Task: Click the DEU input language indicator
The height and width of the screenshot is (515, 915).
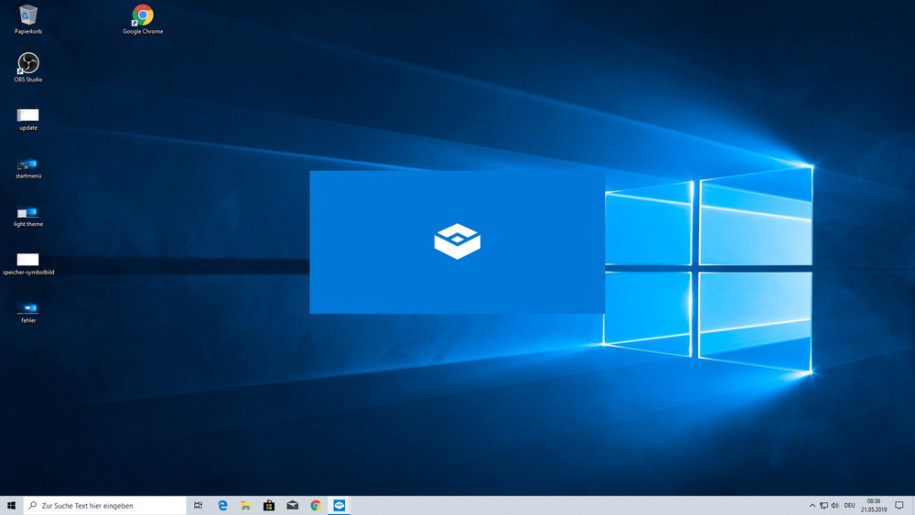Action: tap(850, 506)
